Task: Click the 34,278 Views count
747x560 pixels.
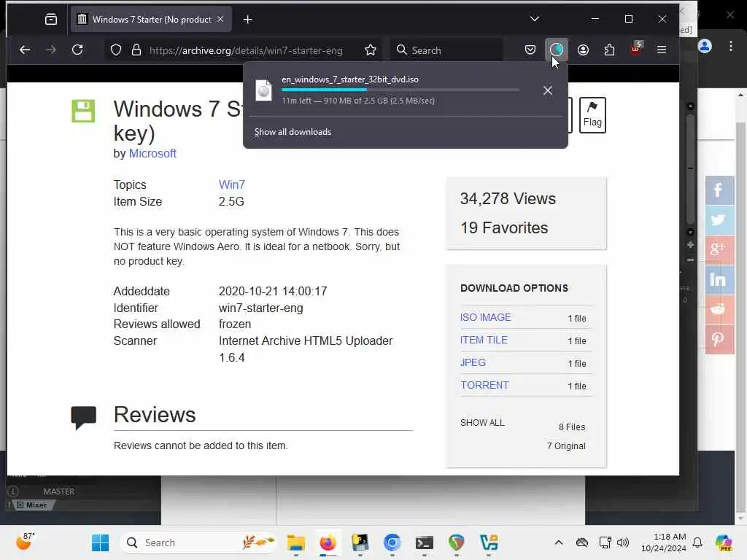Action: (508, 198)
